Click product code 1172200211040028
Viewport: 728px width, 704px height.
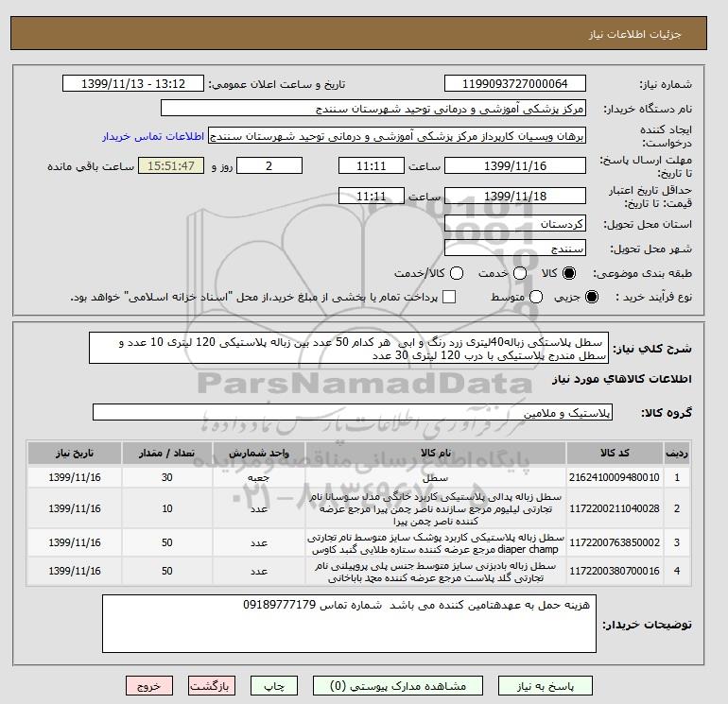pos(615,508)
